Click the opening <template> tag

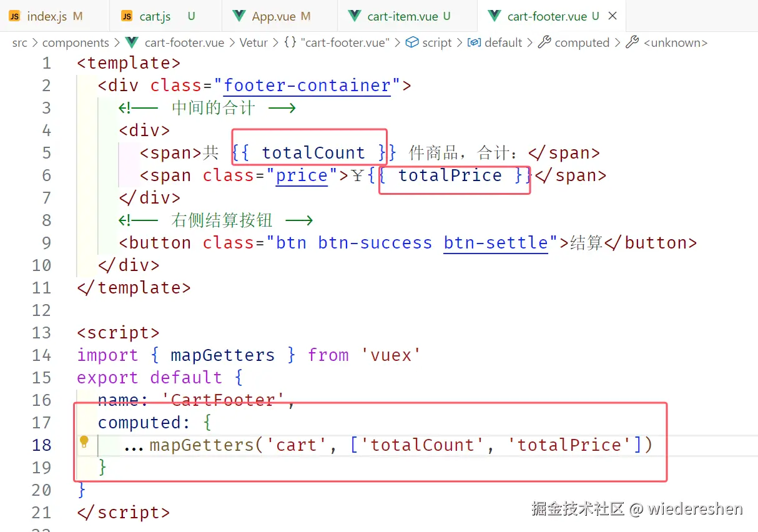[x=129, y=63]
